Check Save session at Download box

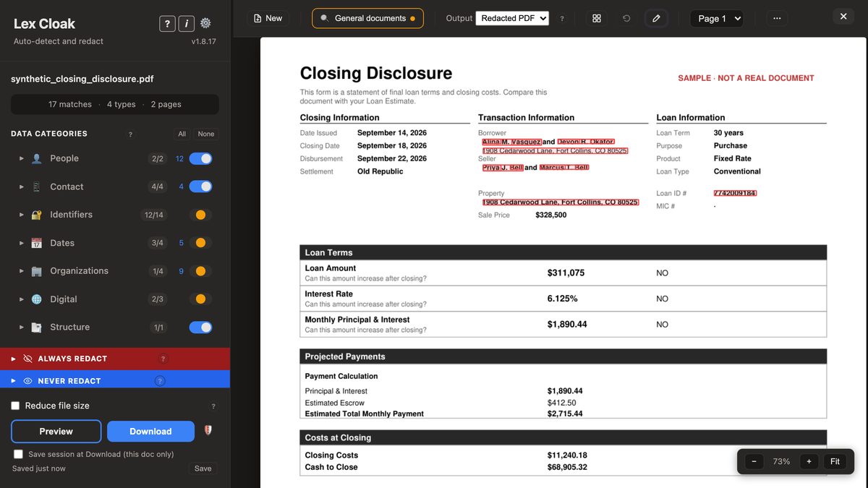point(18,454)
